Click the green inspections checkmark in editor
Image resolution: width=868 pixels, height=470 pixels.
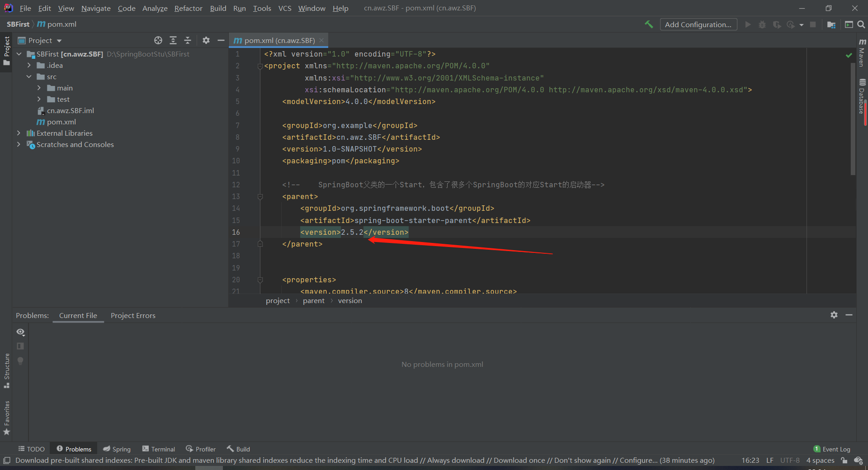(849, 55)
